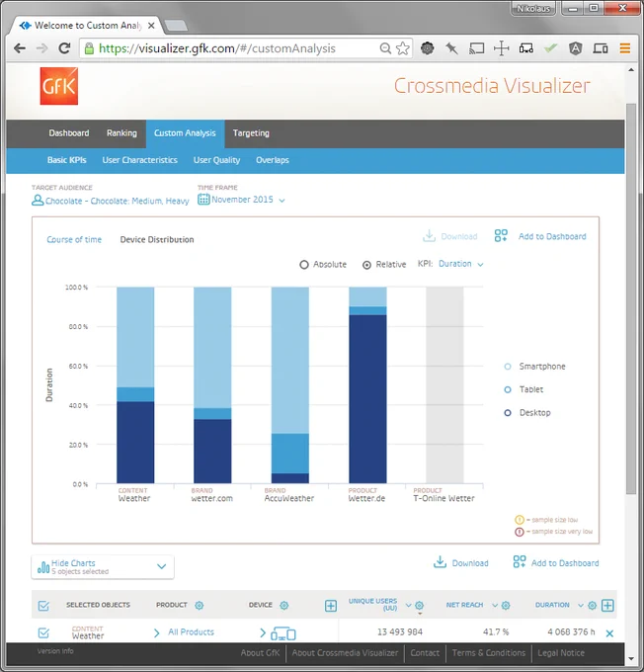Click chart Add to Dashboard grid icon
Viewport: 644px width, 672px height.
pos(501,235)
